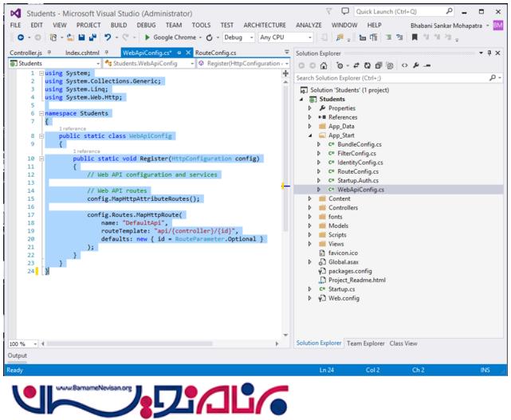Collapse the App_Start folder
Image resolution: width=511 pixels, height=420 pixels.
(311, 136)
